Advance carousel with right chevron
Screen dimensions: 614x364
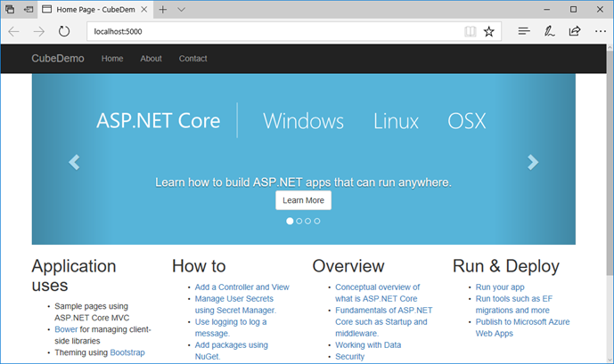[x=533, y=162]
